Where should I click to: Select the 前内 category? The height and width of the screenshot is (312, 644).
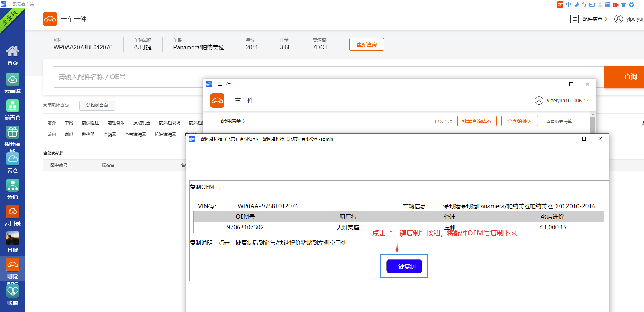click(x=52, y=135)
